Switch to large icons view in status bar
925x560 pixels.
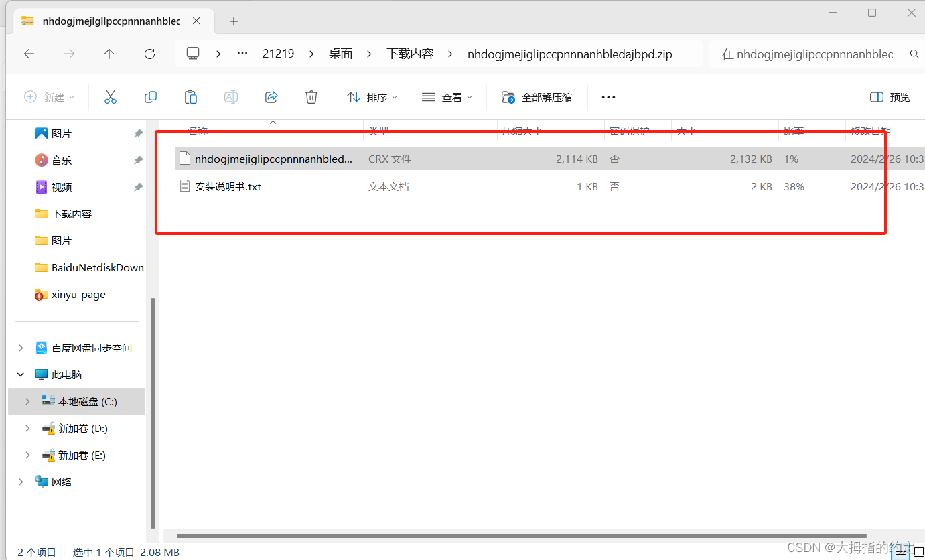coord(919,552)
